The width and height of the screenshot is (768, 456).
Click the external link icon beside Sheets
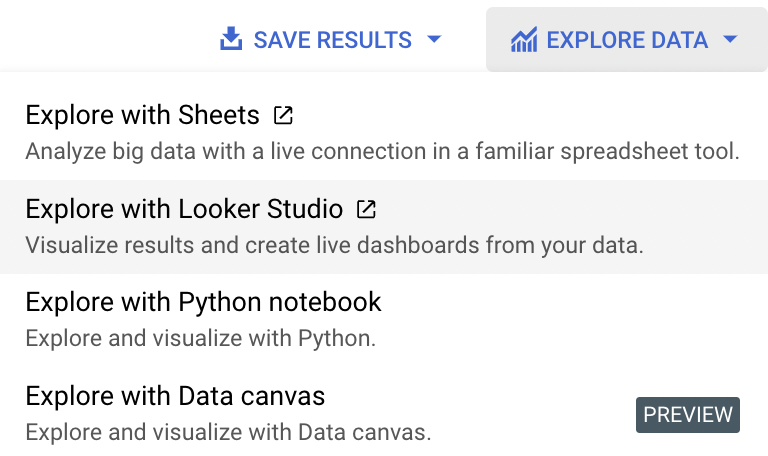[283, 115]
